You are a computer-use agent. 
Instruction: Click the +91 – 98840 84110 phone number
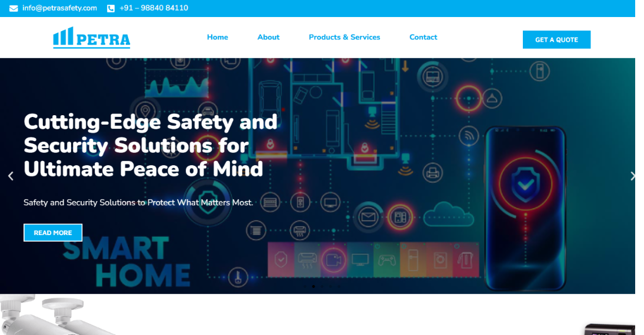click(154, 8)
